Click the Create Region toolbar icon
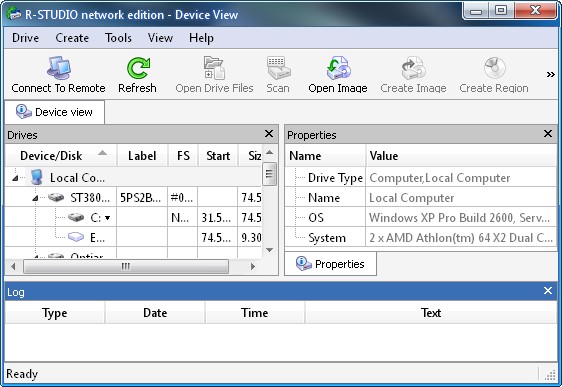The width and height of the screenshot is (562, 387). pos(494,68)
